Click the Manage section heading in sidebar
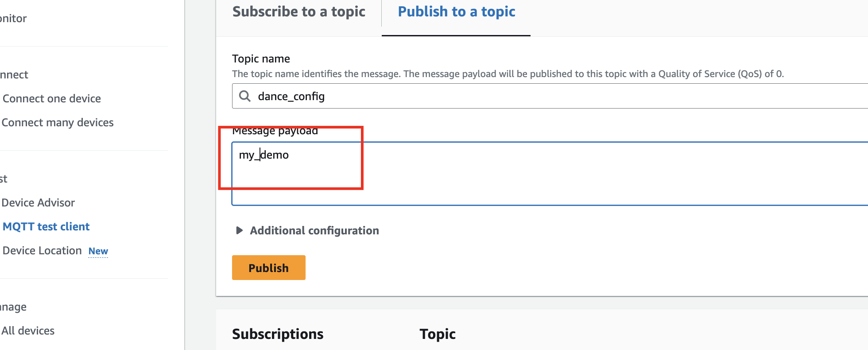The width and height of the screenshot is (868, 350). [13, 307]
